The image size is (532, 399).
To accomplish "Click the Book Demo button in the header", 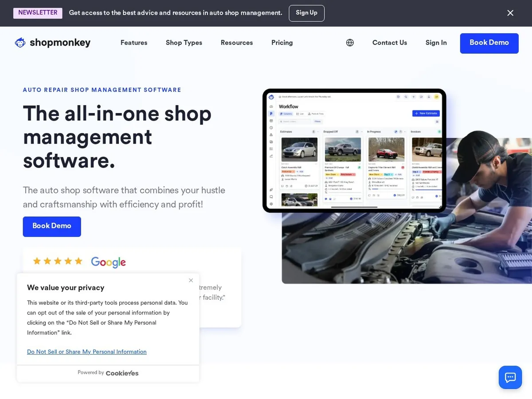I will click(x=489, y=43).
